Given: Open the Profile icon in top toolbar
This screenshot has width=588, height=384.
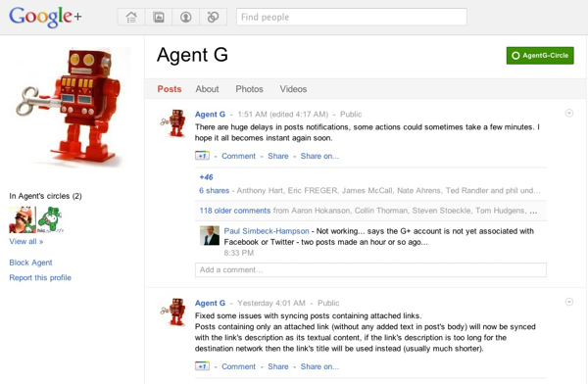Looking at the screenshot, I should pyautogui.click(x=185, y=18).
